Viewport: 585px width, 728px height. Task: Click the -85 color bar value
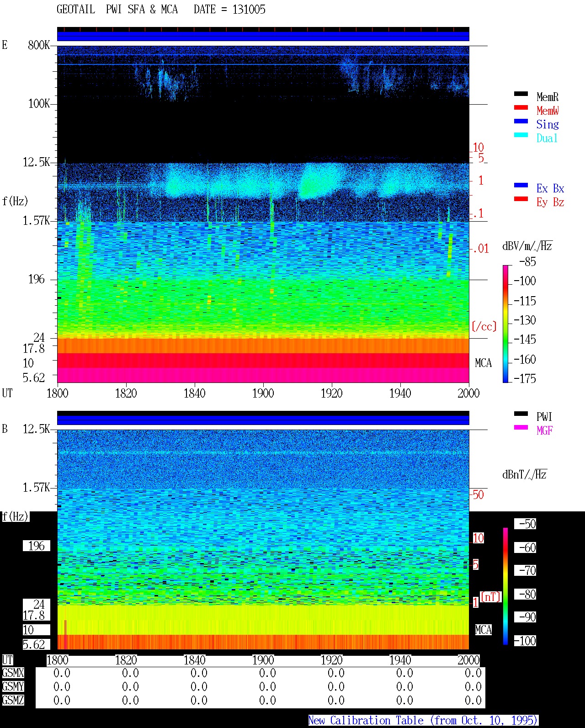click(527, 262)
